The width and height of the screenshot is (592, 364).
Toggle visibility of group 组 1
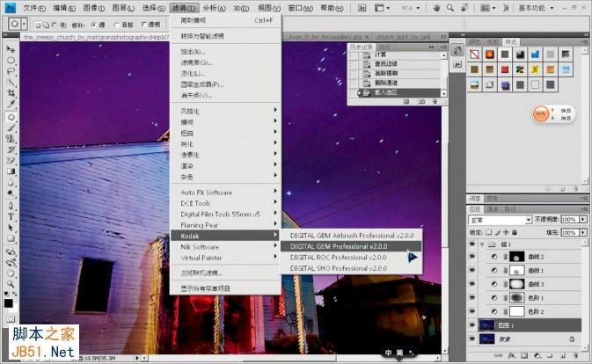[x=472, y=244]
